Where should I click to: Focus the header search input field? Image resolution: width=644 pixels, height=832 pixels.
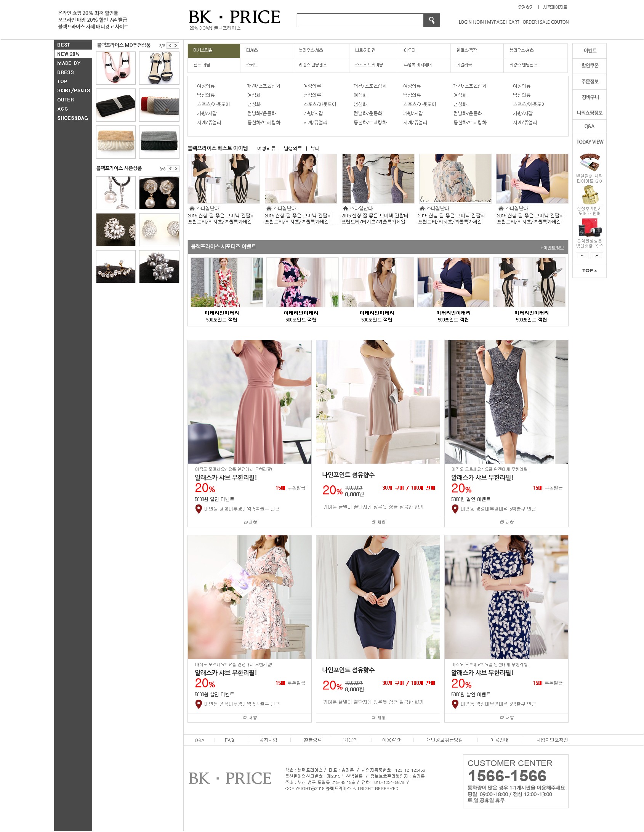(x=360, y=20)
